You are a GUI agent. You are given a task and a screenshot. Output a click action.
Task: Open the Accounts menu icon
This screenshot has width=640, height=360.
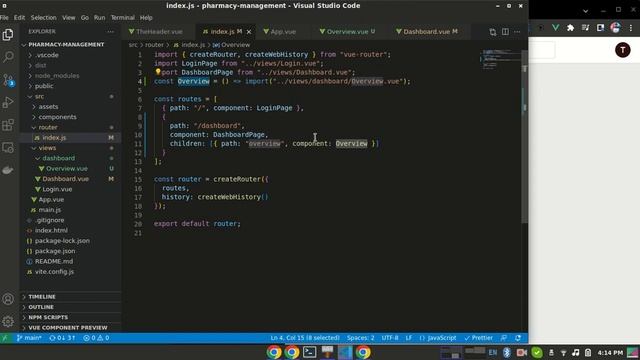click(x=8, y=299)
